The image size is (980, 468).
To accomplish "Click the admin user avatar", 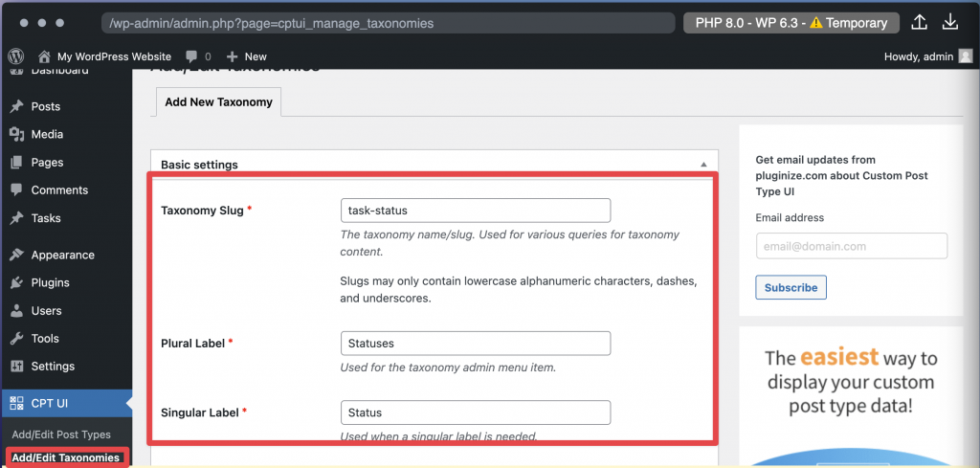I will (966, 56).
